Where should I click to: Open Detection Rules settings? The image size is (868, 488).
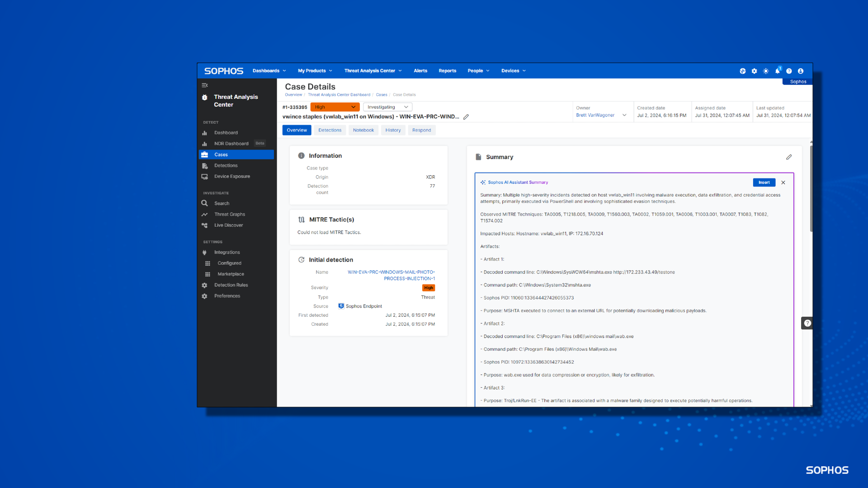tap(231, 285)
